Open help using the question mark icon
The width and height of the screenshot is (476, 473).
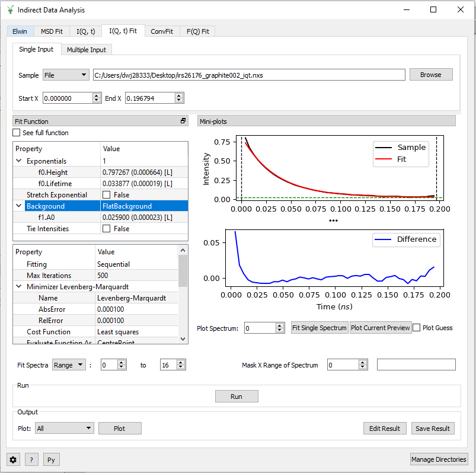click(31, 459)
